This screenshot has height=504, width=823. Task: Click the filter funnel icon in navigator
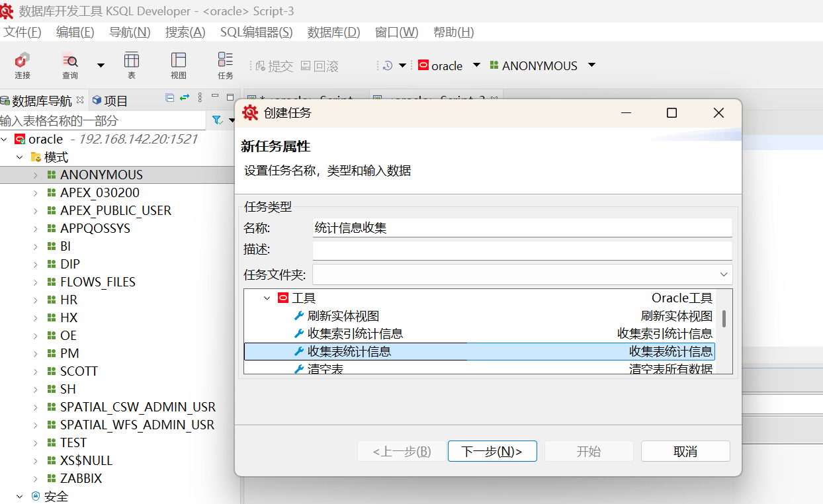pos(217,120)
